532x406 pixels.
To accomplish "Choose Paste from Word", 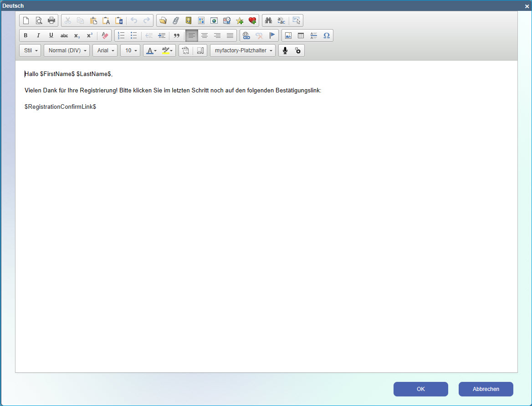I will (119, 20).
